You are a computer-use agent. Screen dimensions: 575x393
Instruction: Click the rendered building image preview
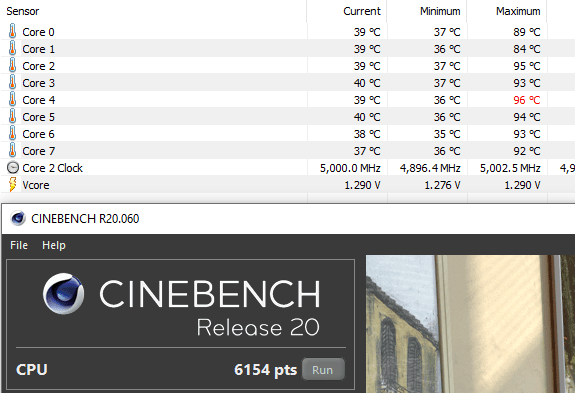pyautogui.click(x=470, y=324)
